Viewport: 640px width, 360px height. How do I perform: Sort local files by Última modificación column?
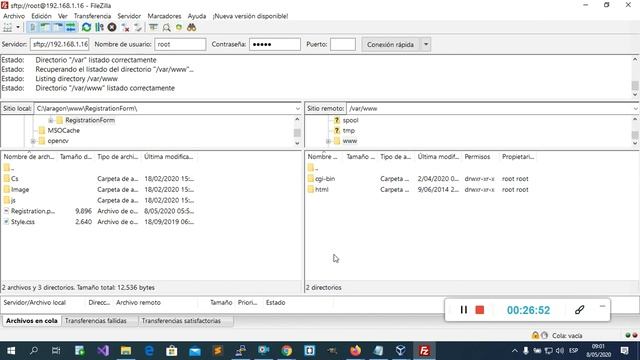tap(169, 157)
